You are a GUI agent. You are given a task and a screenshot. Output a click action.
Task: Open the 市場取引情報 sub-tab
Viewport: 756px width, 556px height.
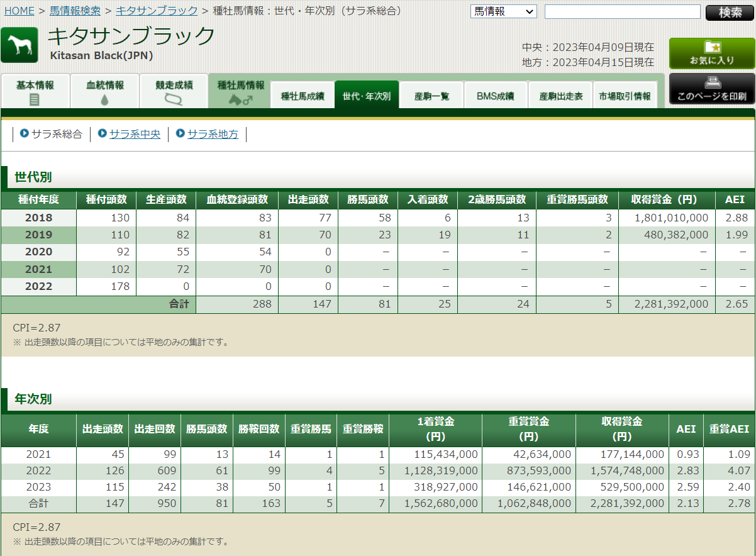(625, 96)
